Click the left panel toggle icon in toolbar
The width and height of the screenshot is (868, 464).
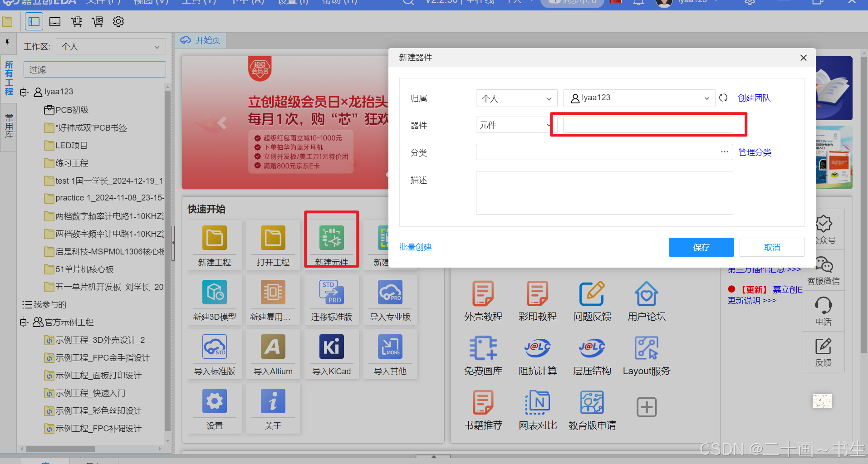pos(34,21)
